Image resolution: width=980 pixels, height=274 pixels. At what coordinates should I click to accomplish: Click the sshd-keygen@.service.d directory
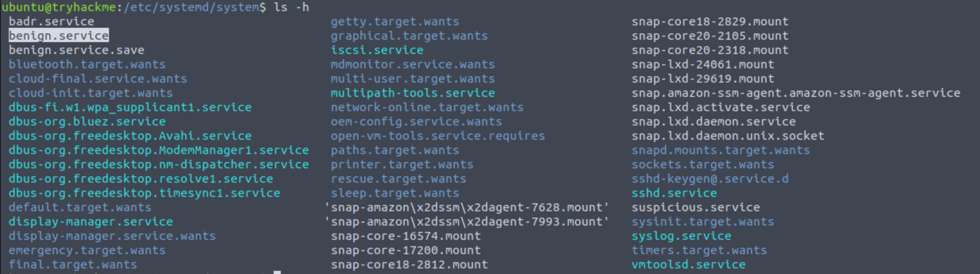[x=710, y=179]
